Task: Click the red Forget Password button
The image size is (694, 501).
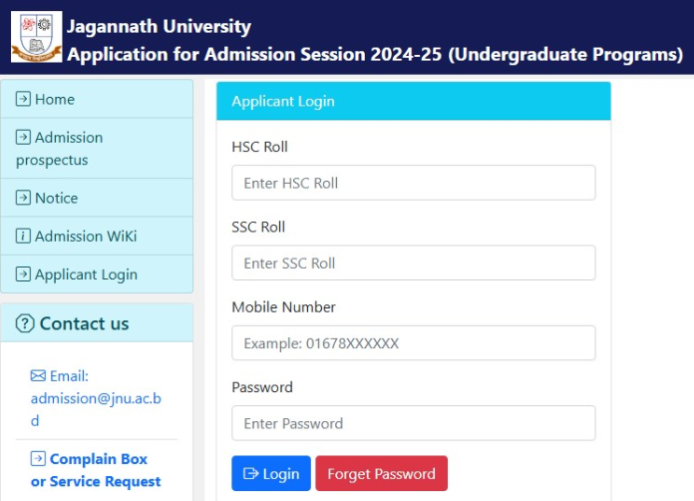Action: coord(382,474)
